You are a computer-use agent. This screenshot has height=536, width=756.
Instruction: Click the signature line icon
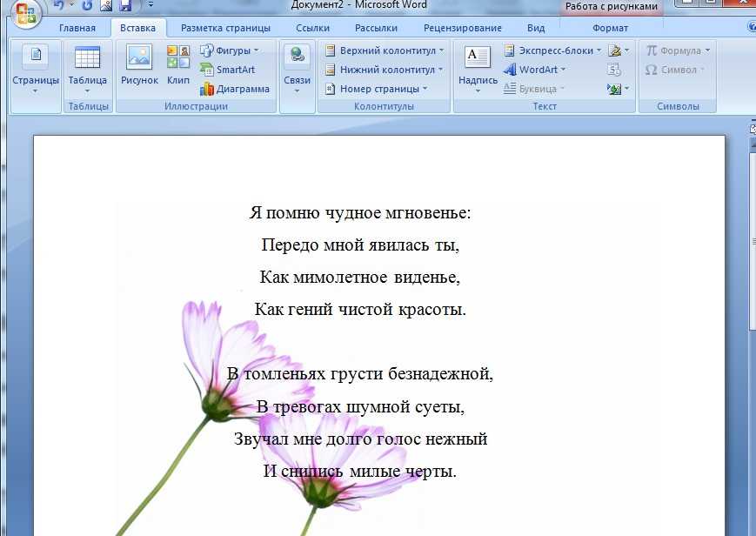point(618,50)
